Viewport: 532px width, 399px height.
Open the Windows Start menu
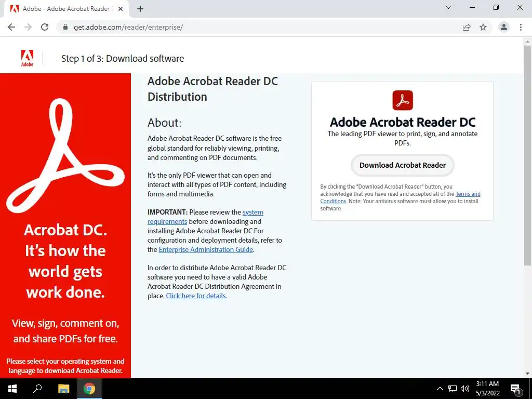coord(12,389)
